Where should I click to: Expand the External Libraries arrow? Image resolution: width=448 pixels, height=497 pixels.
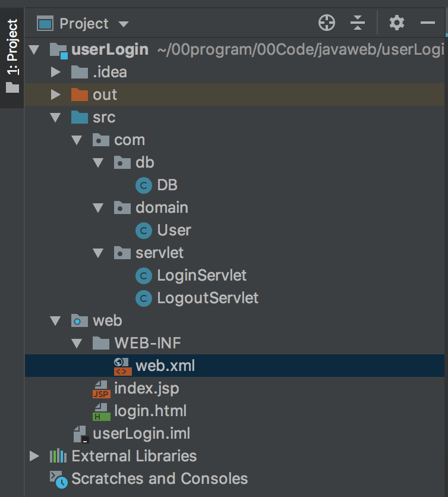(x=34, y=456)
